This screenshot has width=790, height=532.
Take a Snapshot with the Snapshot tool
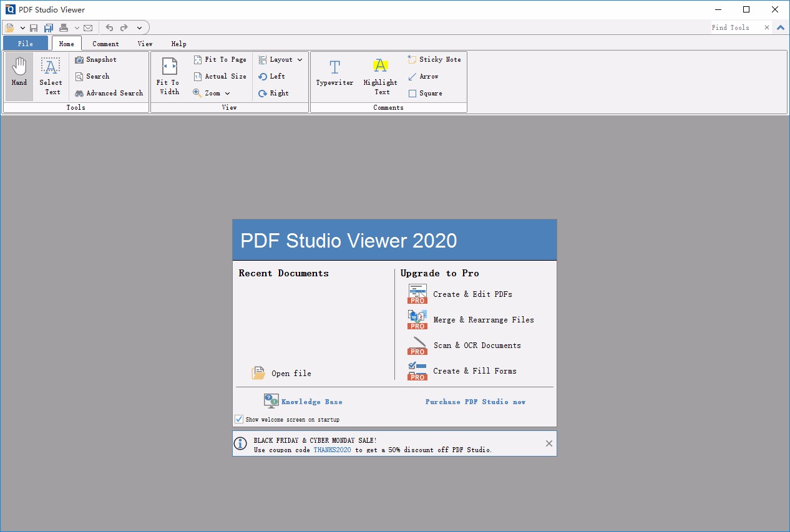95,59
